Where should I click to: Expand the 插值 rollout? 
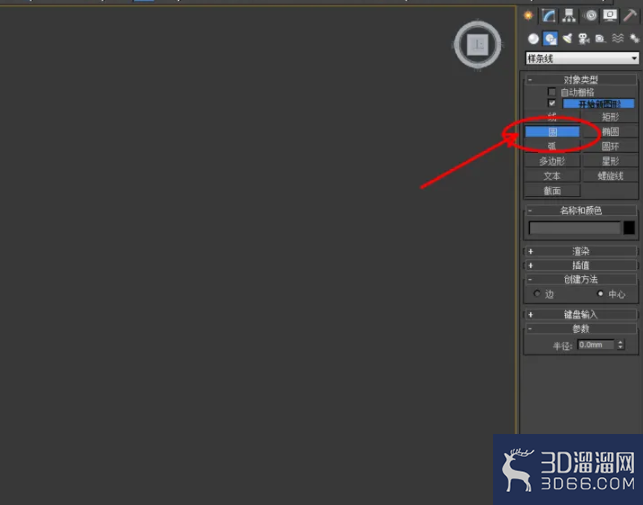pos(581,265)
